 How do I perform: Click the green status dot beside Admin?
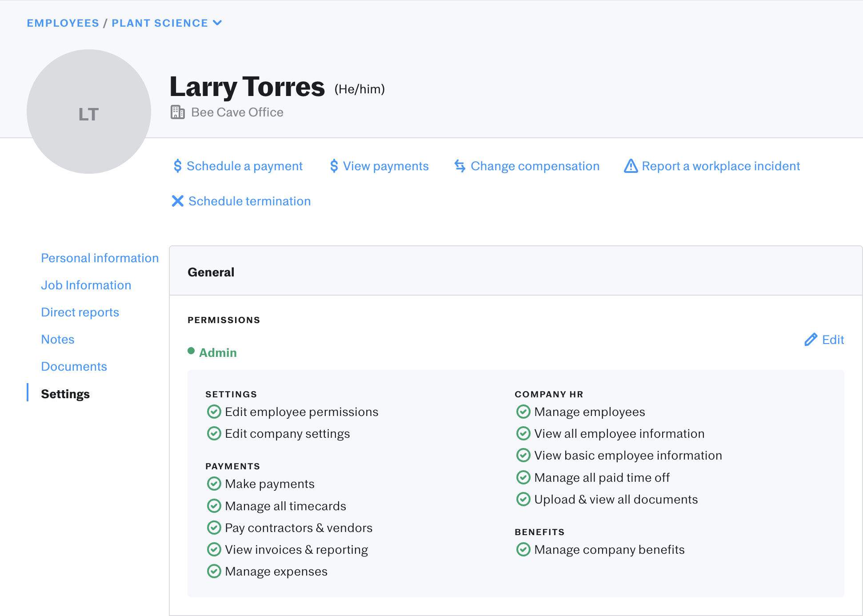click(191, 351)
